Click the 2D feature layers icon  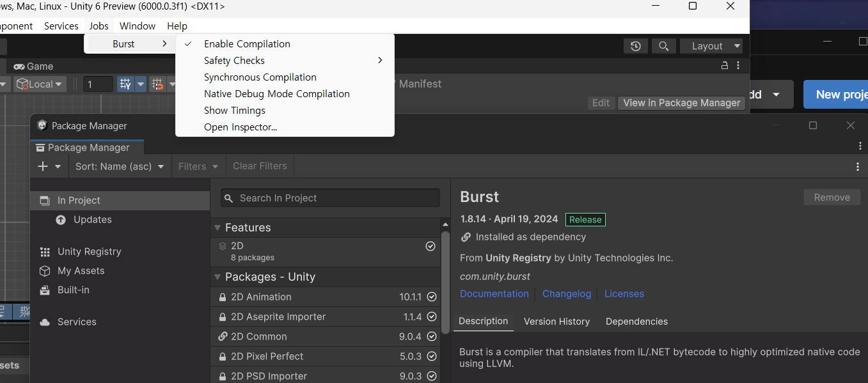pos(223,246)
